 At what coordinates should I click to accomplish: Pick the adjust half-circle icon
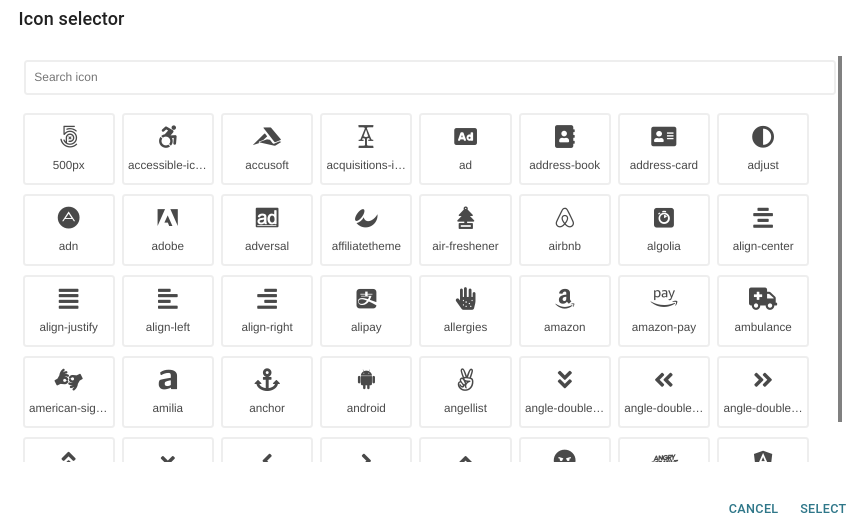click(x=763, y=149)
